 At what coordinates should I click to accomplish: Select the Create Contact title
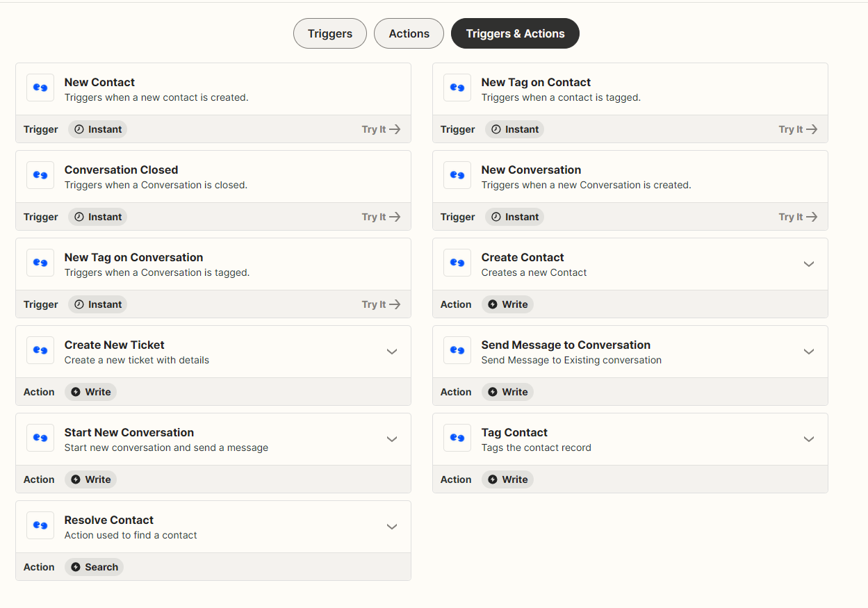coord(523,257)
